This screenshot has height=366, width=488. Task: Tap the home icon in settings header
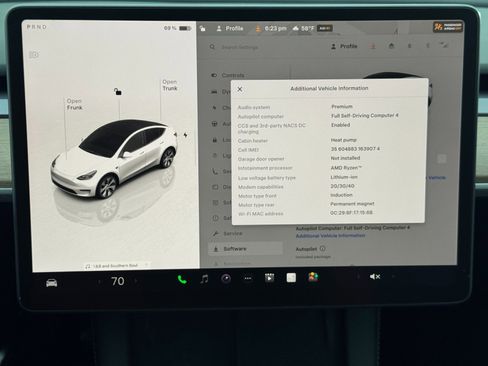[x=391, y=46]
